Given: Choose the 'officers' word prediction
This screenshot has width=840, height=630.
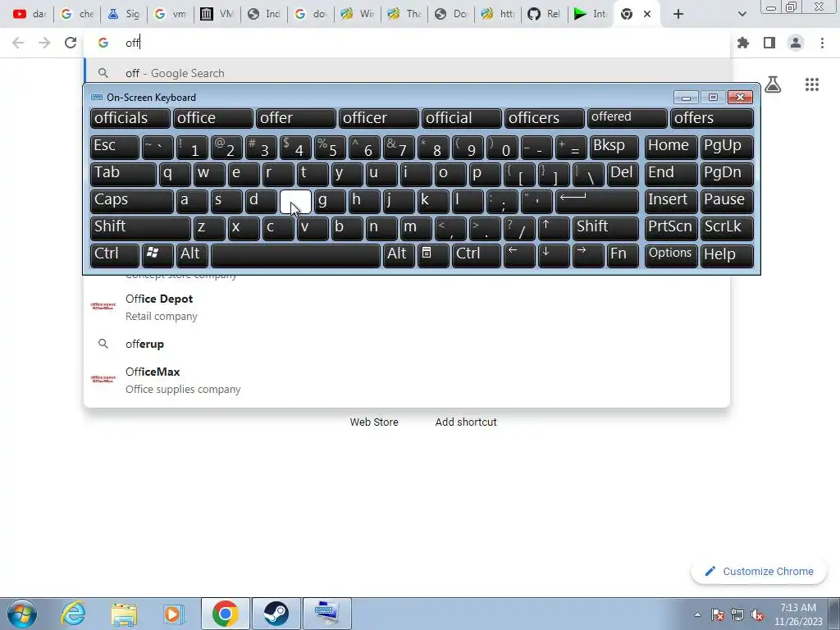Looking at the screenshot, I should 545,118.
